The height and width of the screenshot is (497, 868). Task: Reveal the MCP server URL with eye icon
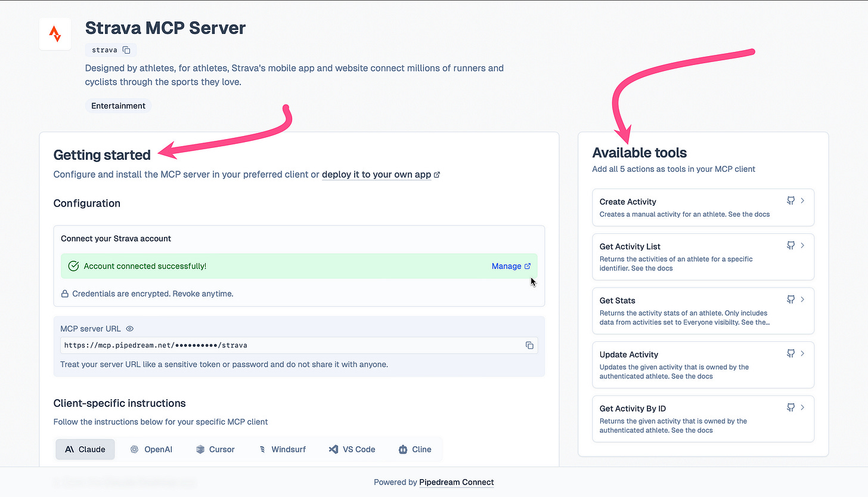point(130,329)
